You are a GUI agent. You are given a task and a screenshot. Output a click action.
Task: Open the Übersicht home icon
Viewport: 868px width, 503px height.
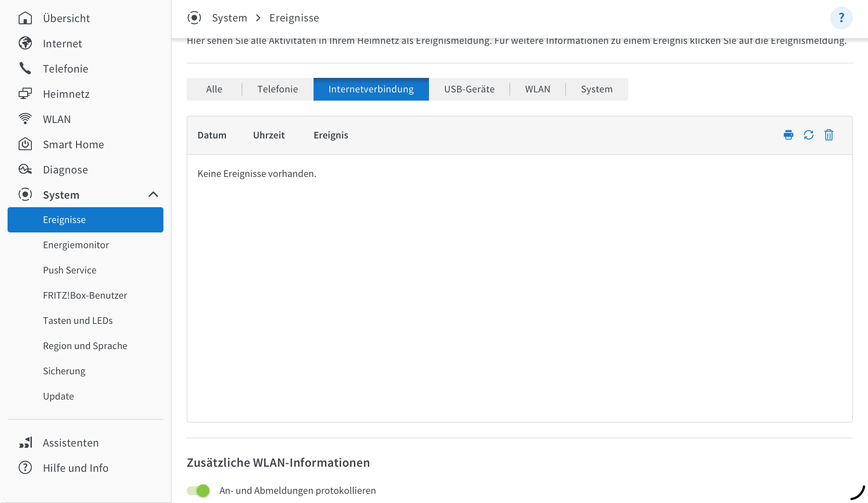point(25,18)
